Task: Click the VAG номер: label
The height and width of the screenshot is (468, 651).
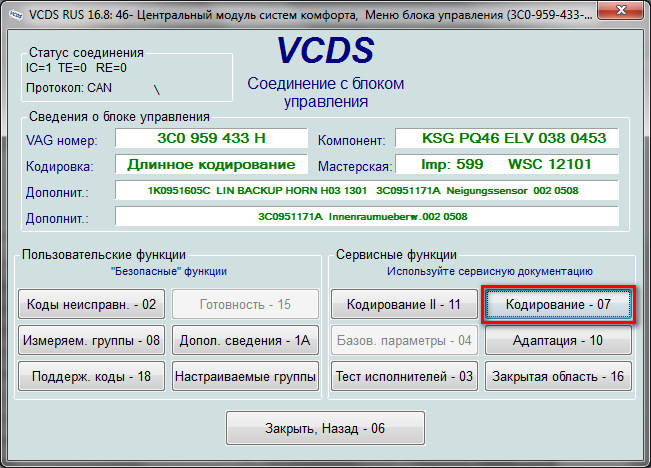Action: point(62,140)
